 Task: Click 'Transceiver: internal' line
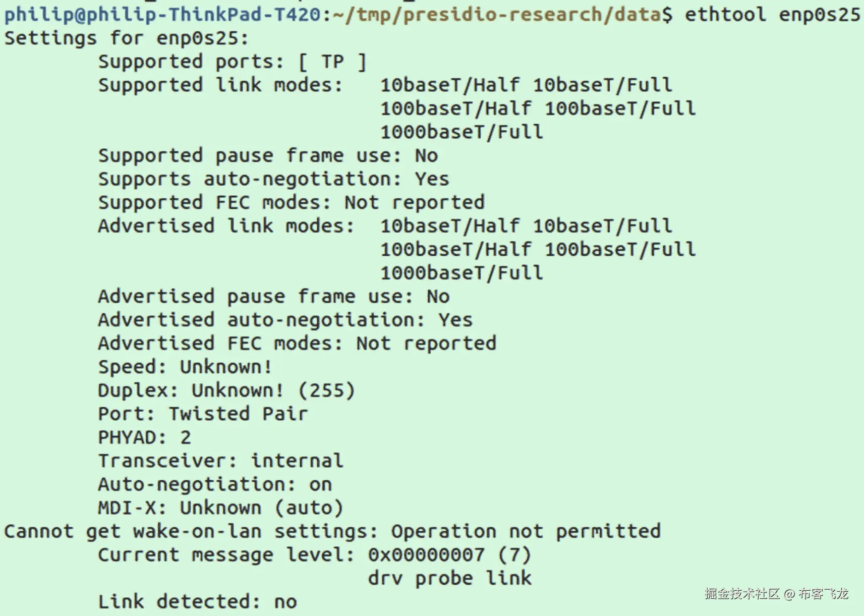[x=220, y=461]
